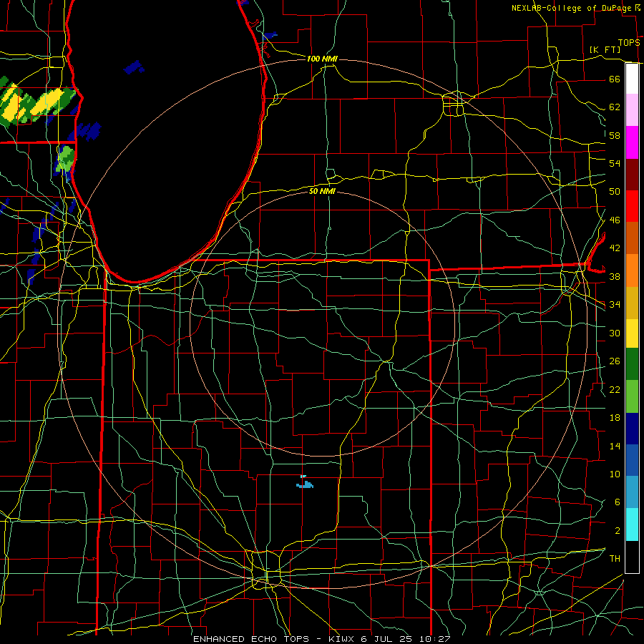Select the bright yellow legend swatch
Viewport: 644px width, 644px height.
tap(632, 333)
